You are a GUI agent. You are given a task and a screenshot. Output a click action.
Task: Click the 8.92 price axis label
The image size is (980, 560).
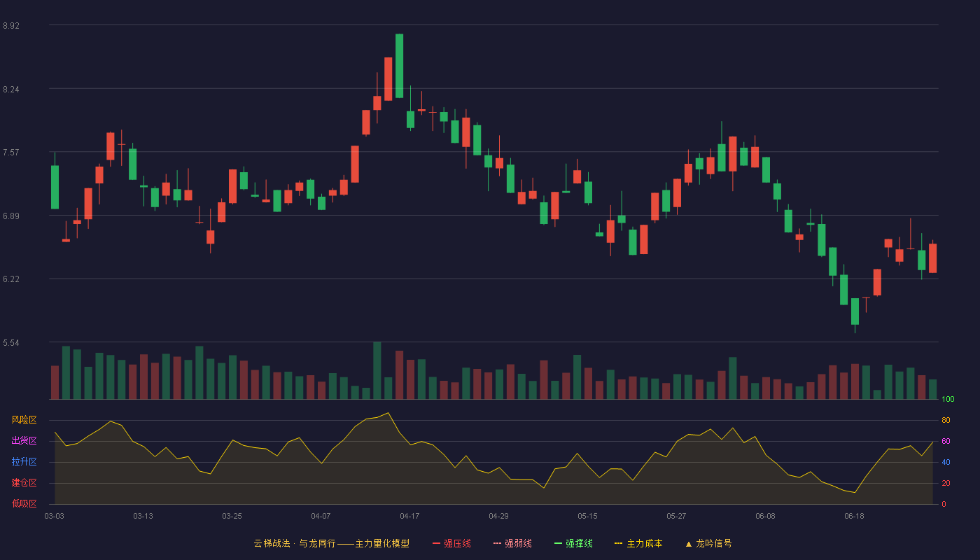coord(11,26)
